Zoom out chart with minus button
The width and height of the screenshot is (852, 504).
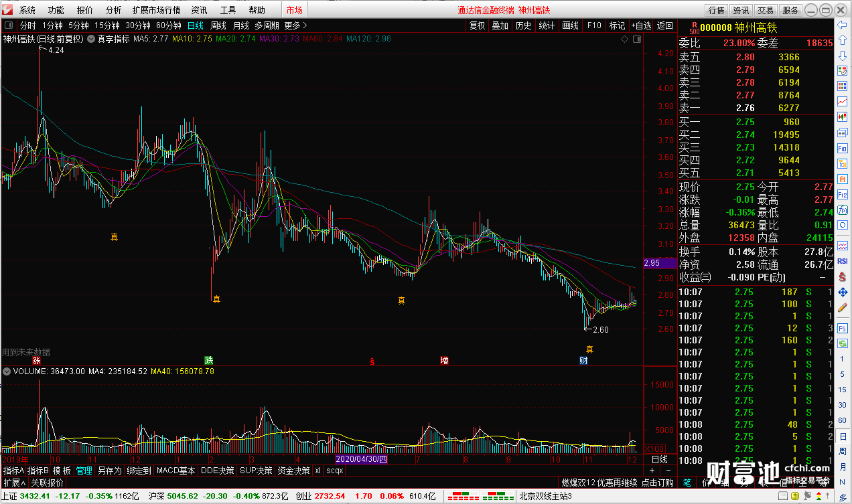point(667,471)
